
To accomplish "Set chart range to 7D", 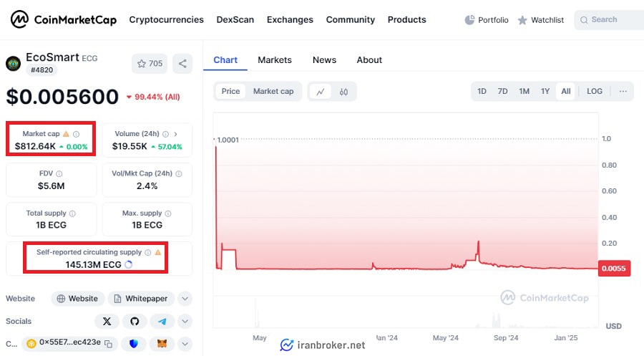I will tap(503, 91).
